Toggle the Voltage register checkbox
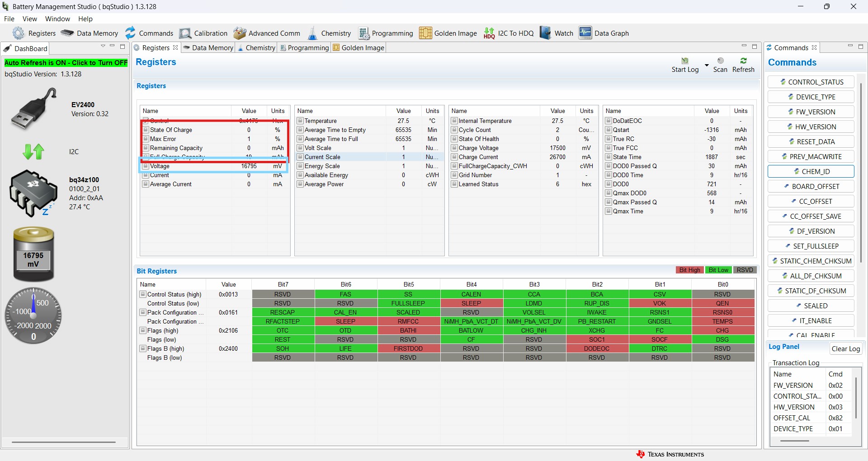This screenshot has width=868, height=461. tap(146, 166)
